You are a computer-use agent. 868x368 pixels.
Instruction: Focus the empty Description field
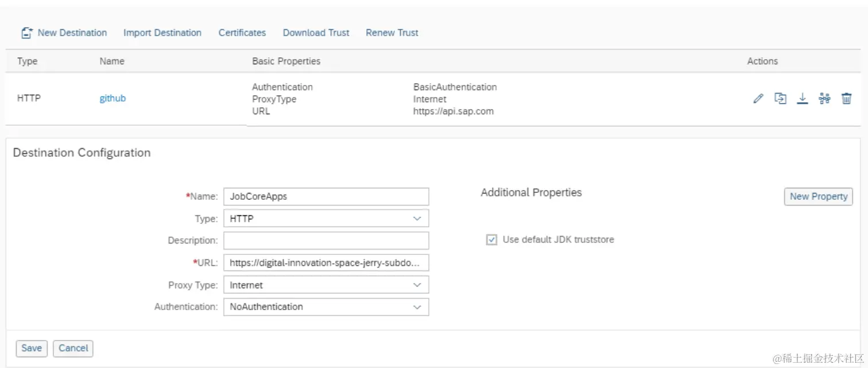[x=325, y=241]
